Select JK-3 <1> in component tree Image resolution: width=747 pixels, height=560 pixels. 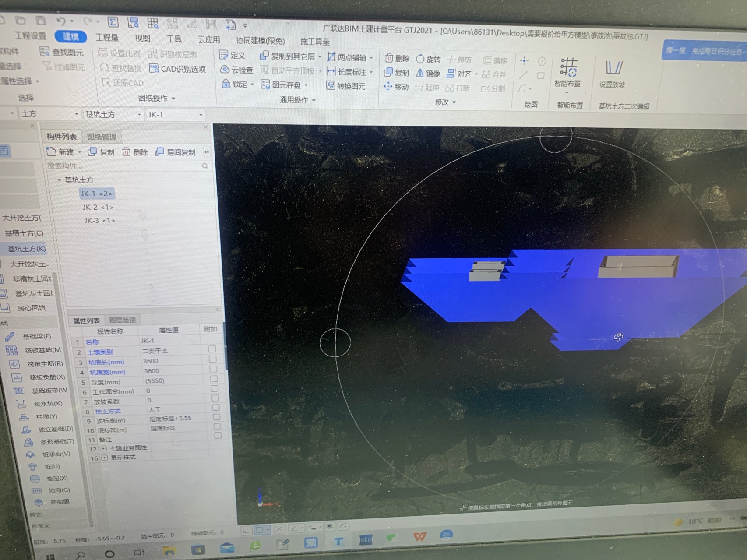100,221
